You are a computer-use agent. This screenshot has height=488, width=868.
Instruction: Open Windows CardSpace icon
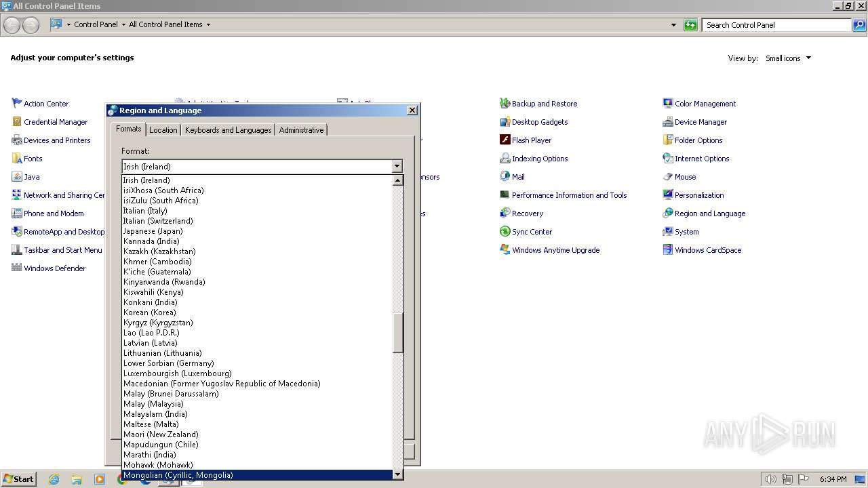(668, 250)
